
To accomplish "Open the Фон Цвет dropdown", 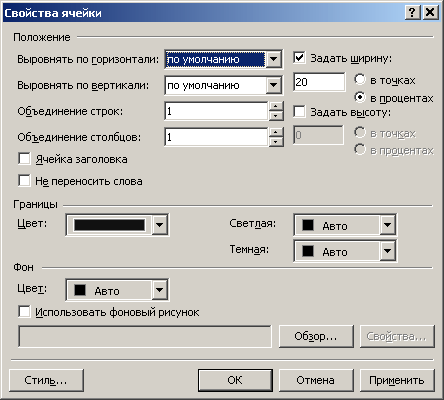I will pos(159,290).
